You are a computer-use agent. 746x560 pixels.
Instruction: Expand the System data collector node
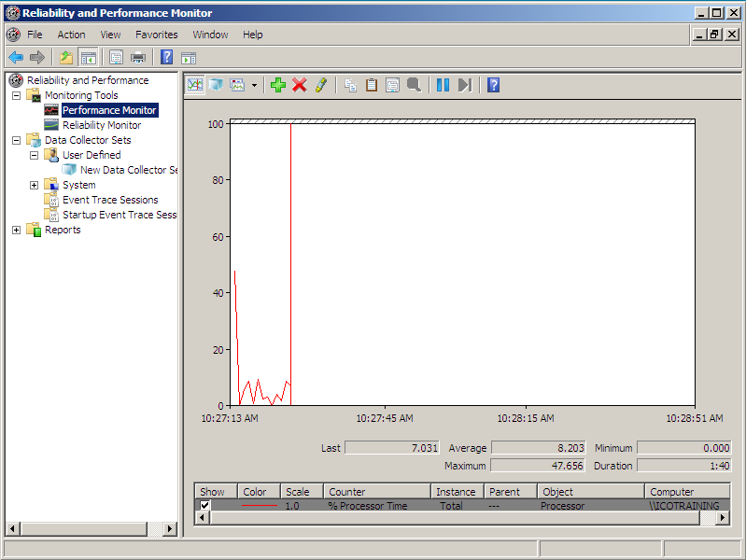tap(34, 185)
